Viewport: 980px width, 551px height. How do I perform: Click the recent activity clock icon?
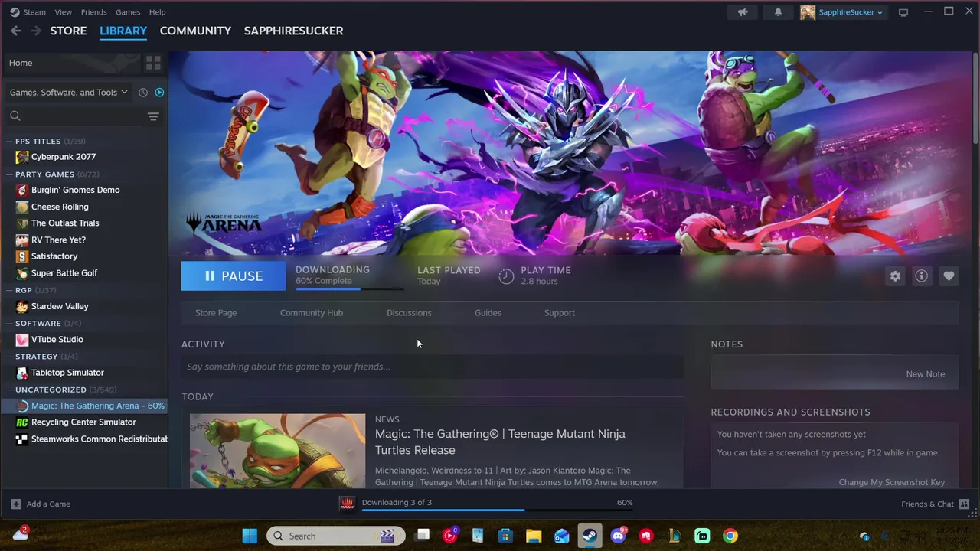(x=143, y=93)
